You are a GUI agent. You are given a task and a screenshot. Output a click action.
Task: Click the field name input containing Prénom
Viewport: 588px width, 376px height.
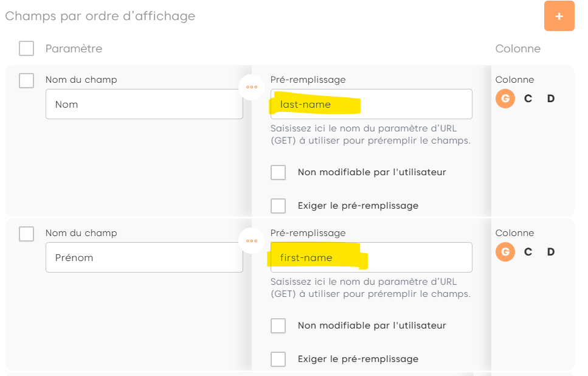[144, 258]
